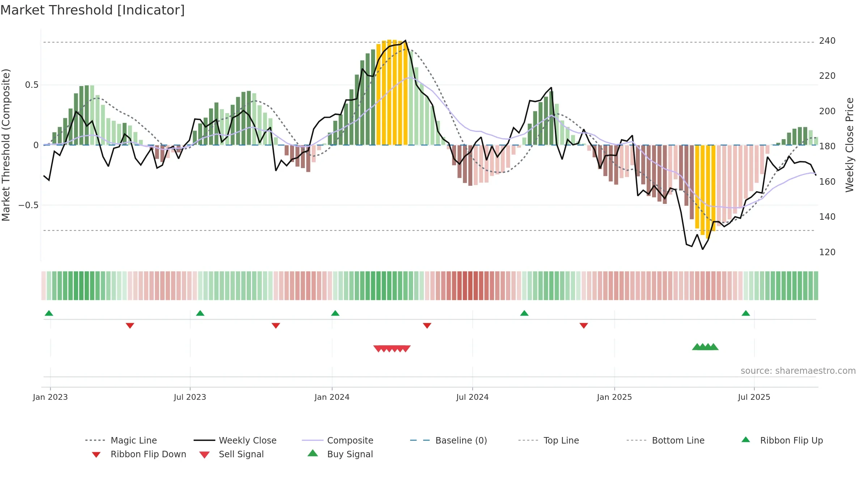This screenshot has width=868, height=488.
Task: Click the Ribbon Flip Up marker before Jul 2025
Action: (x=746, y=313)
